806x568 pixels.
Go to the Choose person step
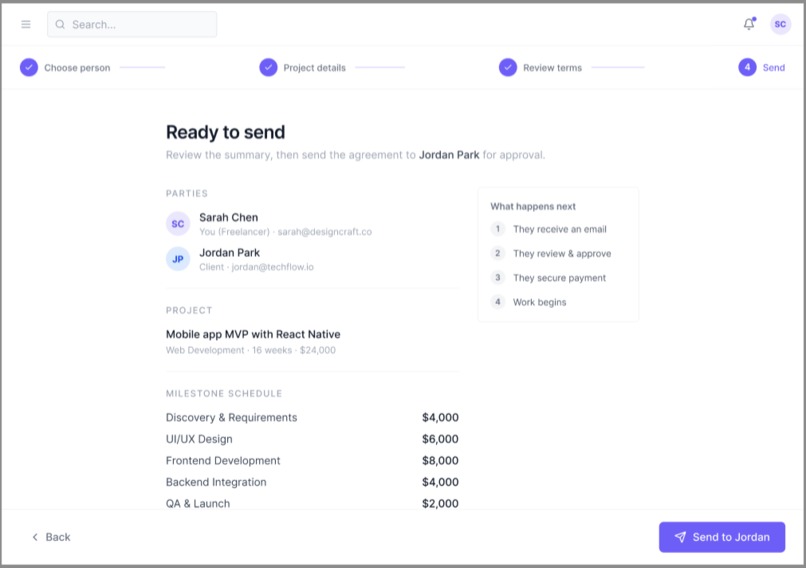point(77,68)
